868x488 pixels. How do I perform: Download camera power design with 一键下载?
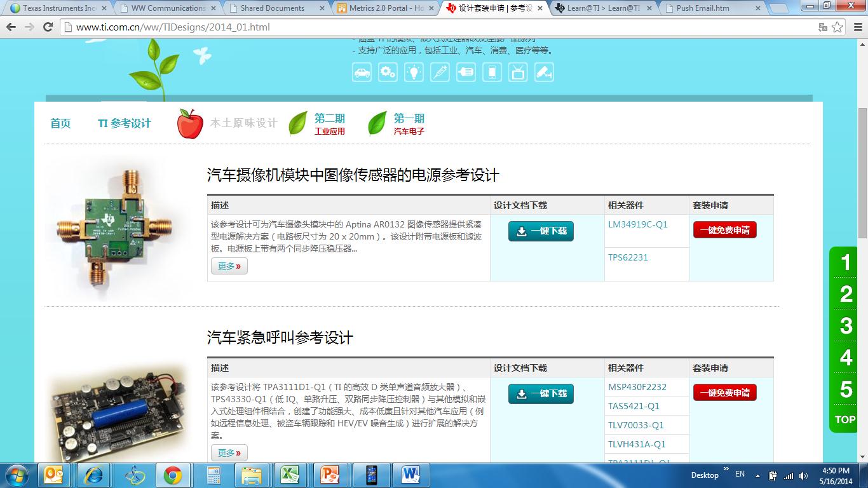541,231
